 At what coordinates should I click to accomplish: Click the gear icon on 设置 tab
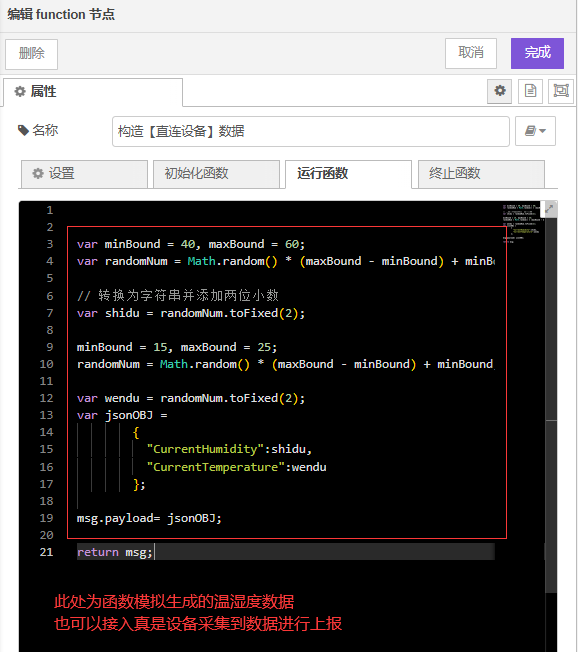(x=38, y=173)
